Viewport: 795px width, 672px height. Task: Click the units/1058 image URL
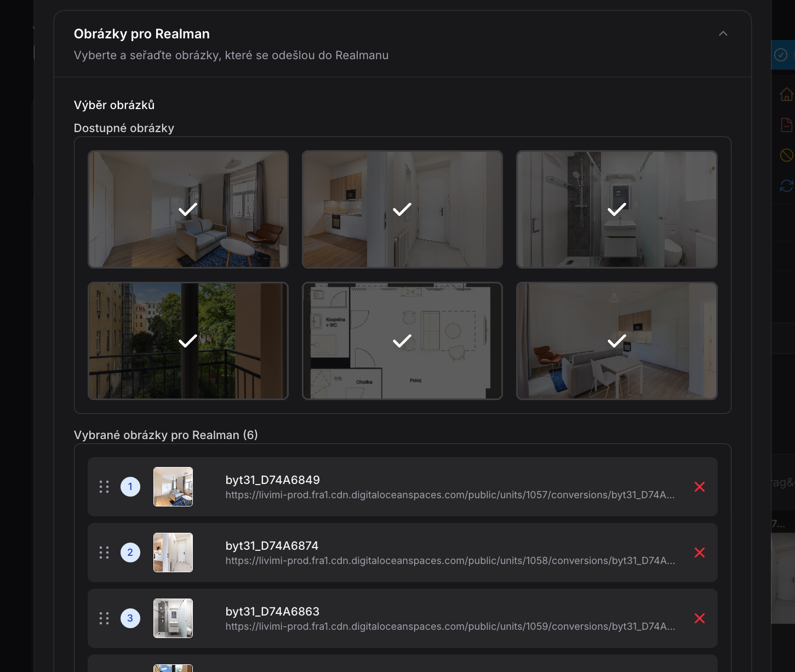pos(450,561)
